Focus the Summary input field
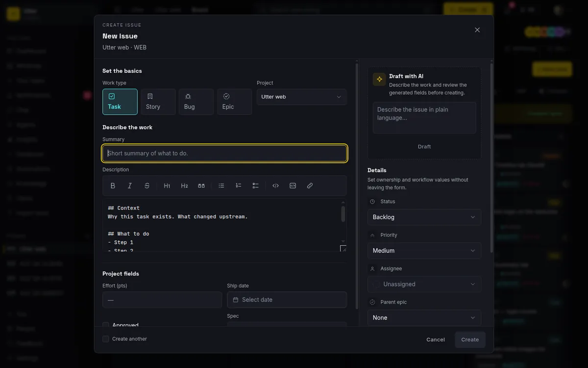 [x=225, y=153]
